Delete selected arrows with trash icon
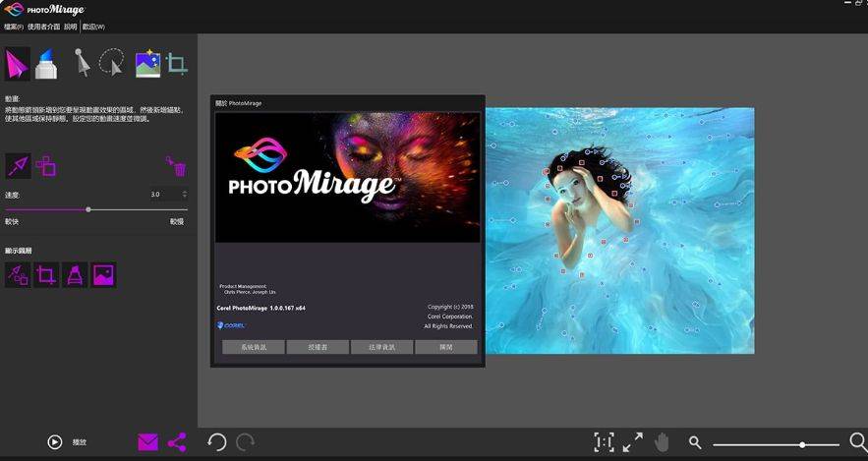The width and height of the screenshot is (868, 461). click(177, 166)
